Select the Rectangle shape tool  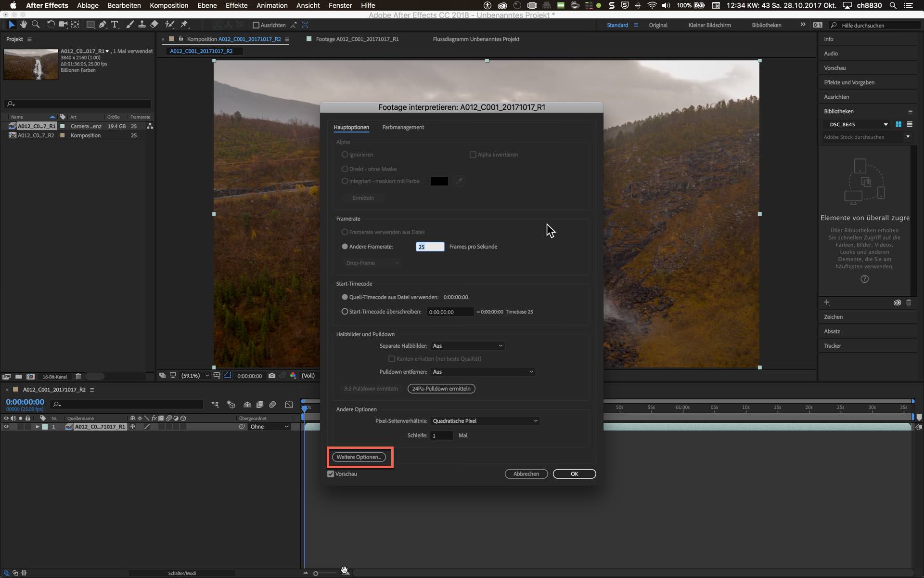click(90, 25)
